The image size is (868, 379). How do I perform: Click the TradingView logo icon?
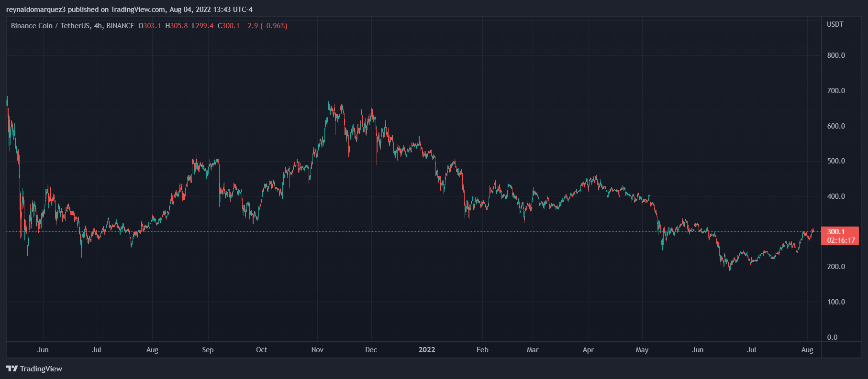(12, 368)
